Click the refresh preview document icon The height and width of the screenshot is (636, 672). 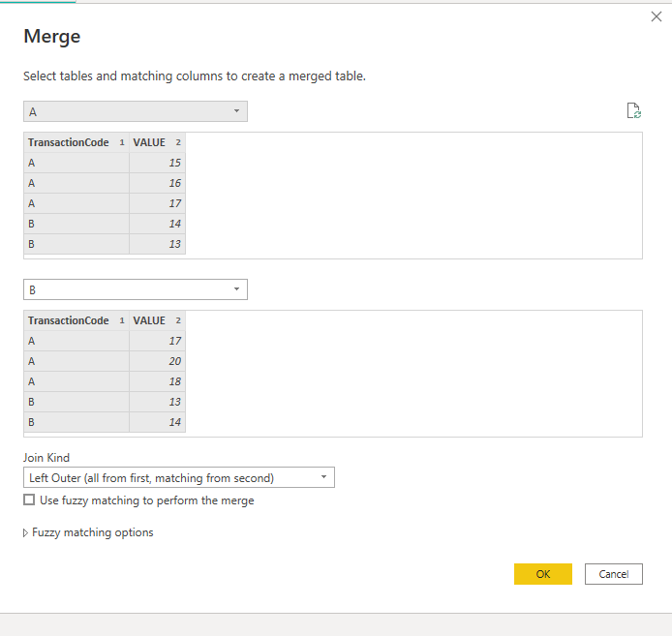tap(633, 110)
